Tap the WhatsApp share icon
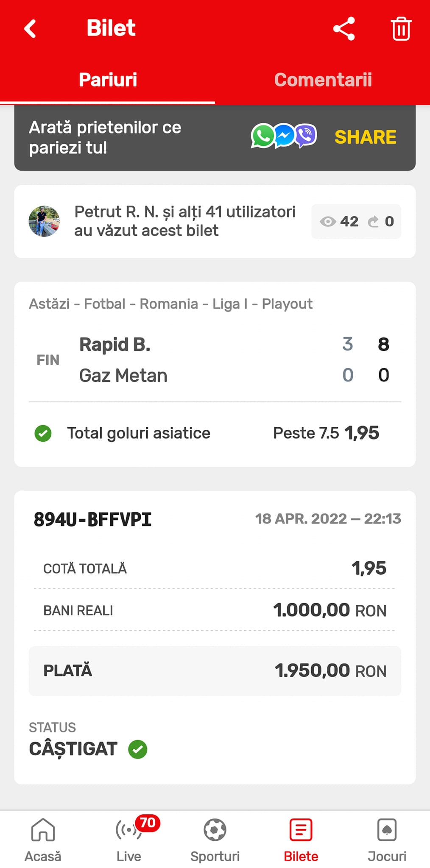This screenshot has width=430, height=868. 262,136
